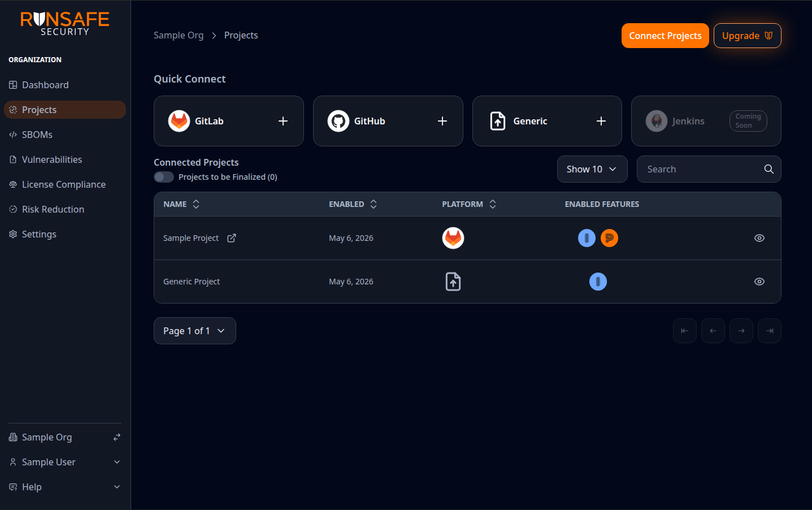The height and width of the screenshot is (510, 812).
Task: Open SBOMs from sidebar
Action: pos(65,135)
